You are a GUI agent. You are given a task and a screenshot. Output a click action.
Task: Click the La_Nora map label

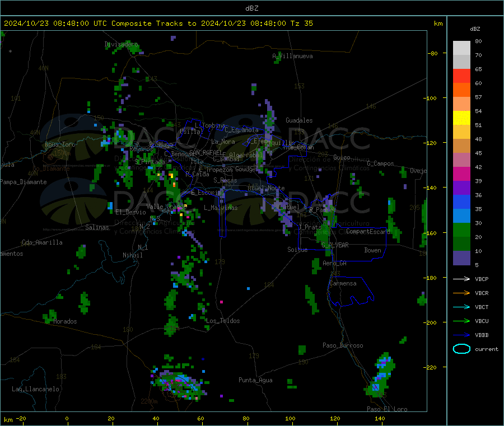point(223,142)
